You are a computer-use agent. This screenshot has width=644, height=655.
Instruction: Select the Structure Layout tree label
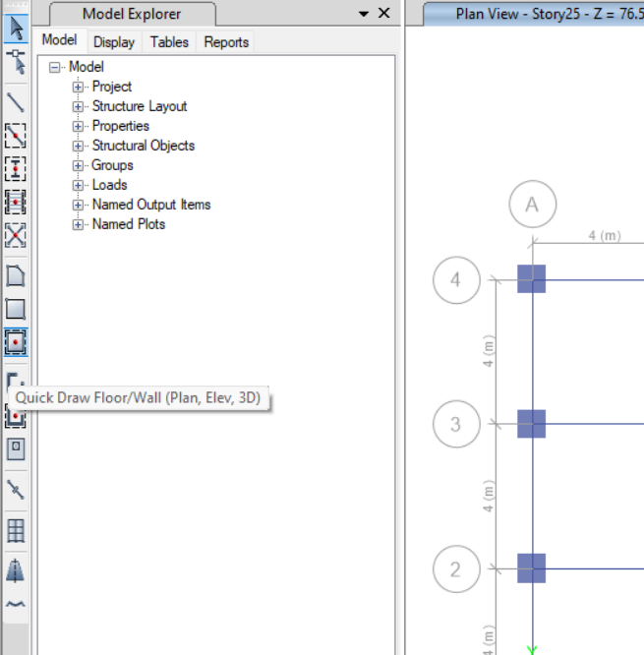(140, 106)
